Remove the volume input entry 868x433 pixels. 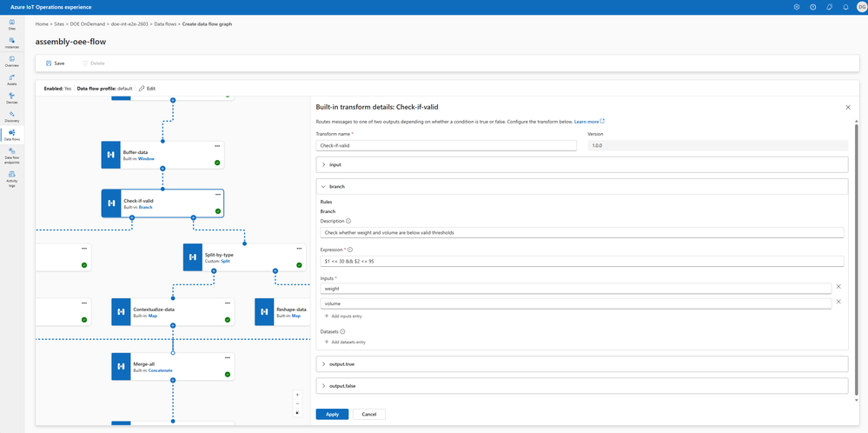point(838,302)
